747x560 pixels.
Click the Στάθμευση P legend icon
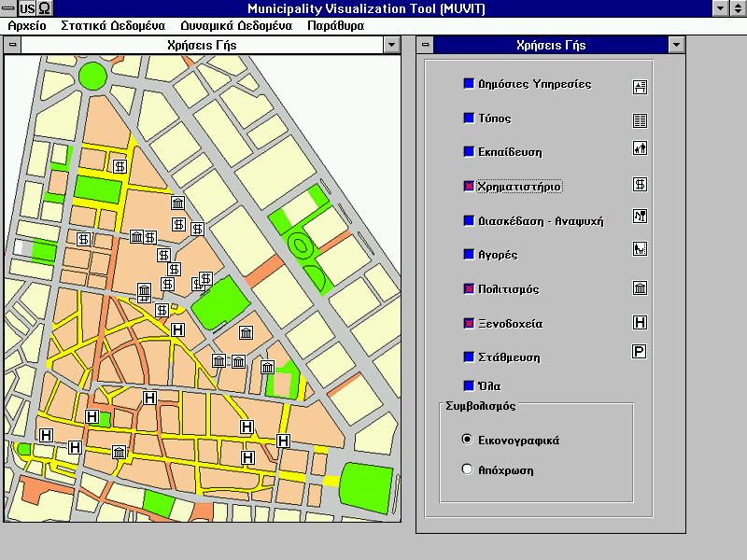point(639,352)
